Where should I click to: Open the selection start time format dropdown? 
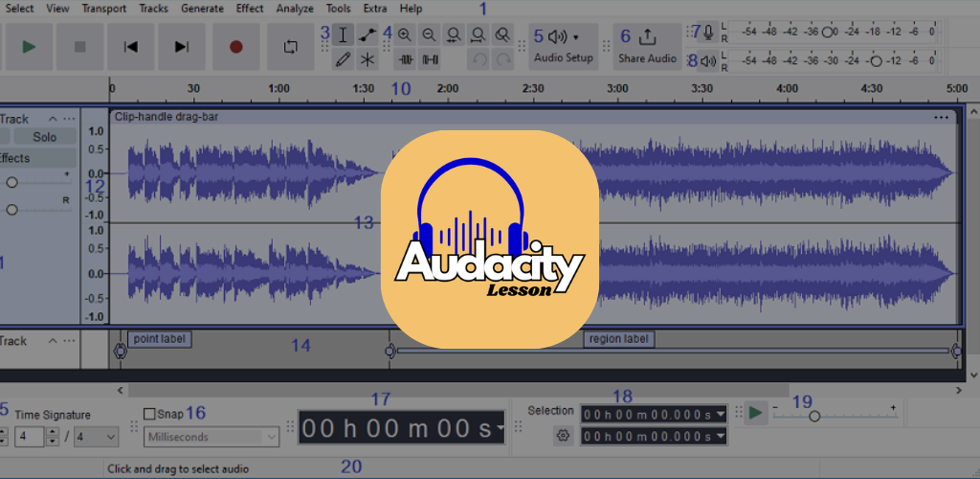pyautogui.click(x=722, y=414)
